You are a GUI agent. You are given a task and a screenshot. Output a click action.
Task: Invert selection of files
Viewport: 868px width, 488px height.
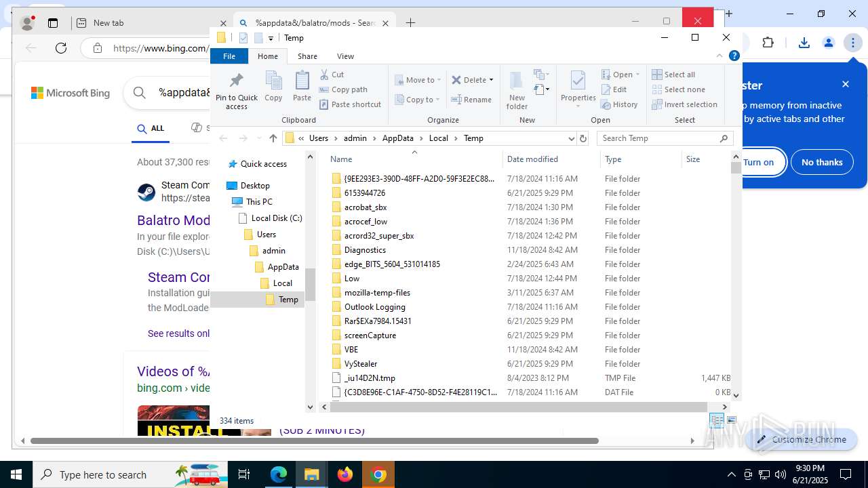[684, 104]
